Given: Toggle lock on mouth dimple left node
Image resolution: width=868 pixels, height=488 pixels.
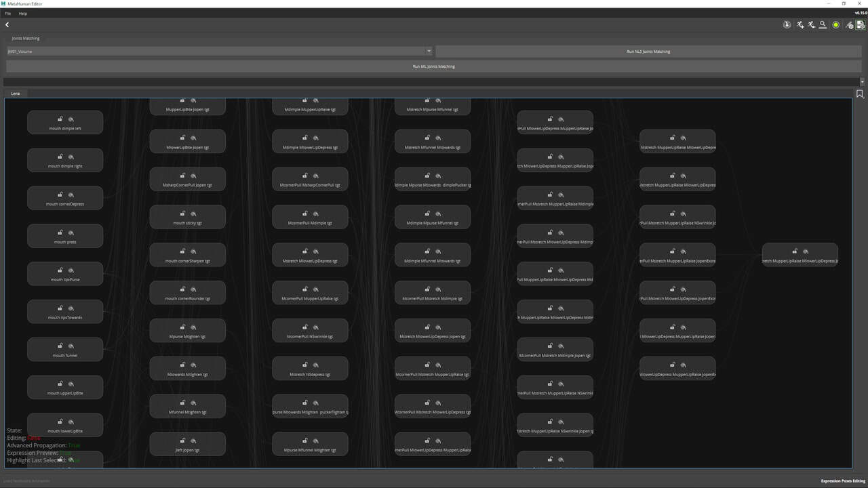Looking at the screenshot, I should click(x=60, y=119).
